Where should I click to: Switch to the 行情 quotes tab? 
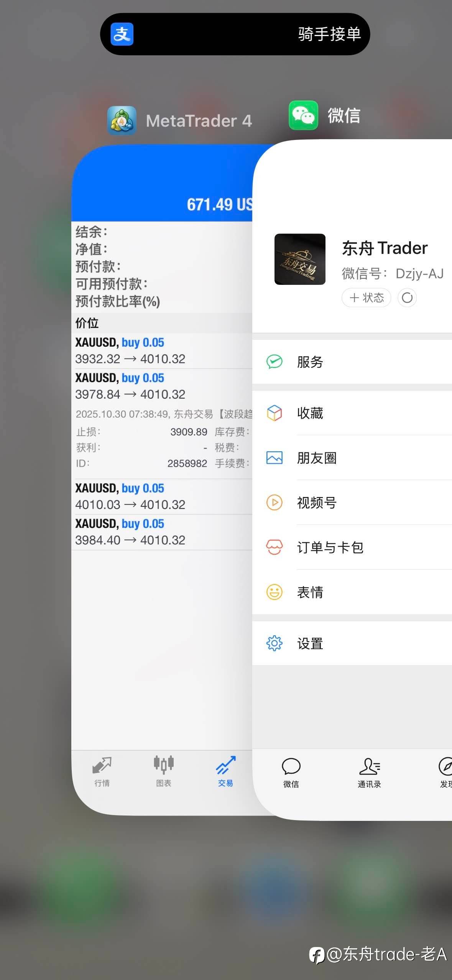coord(102,772)
